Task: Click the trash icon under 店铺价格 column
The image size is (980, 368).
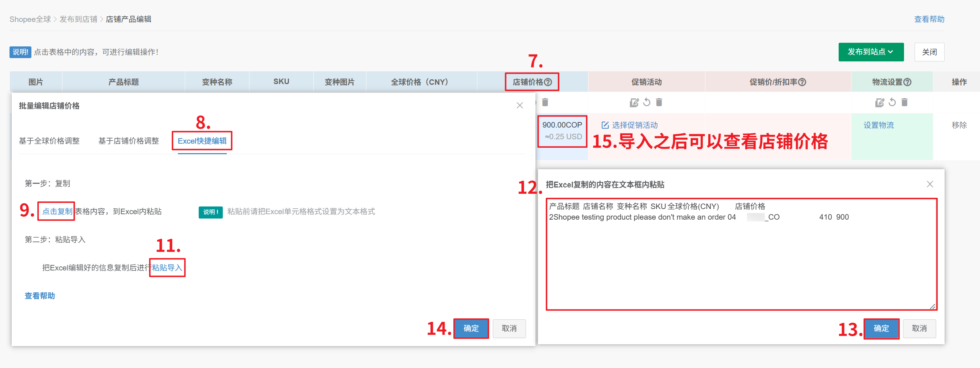Action: point(545,102)
